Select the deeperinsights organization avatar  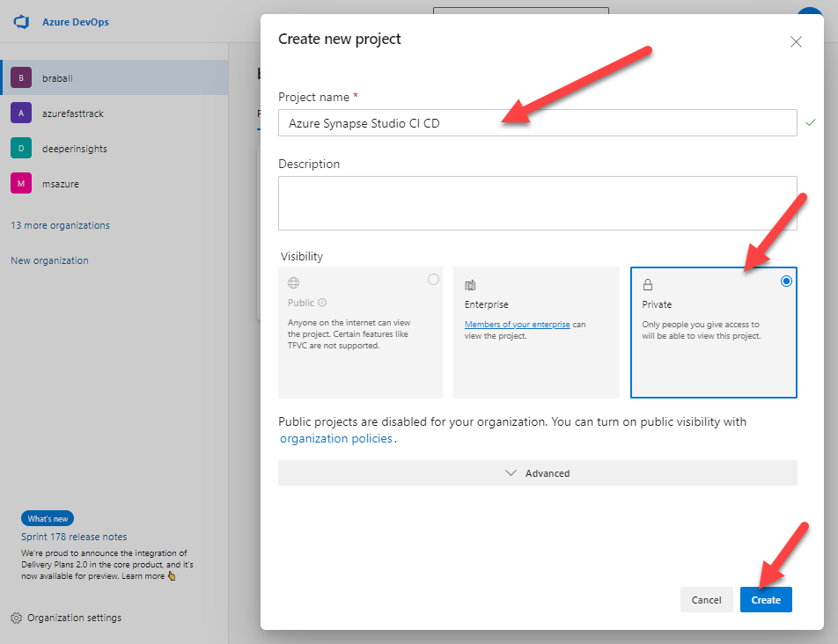coord(21,149)
